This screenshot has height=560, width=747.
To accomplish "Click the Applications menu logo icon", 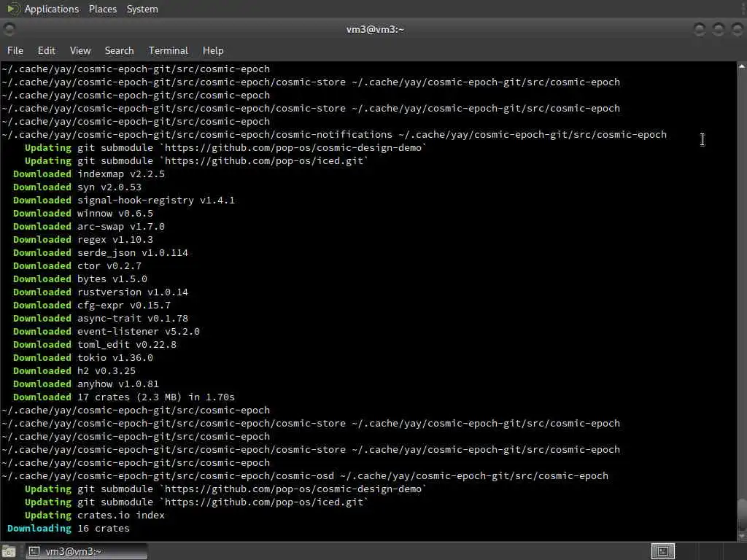I will click(13, 9).
